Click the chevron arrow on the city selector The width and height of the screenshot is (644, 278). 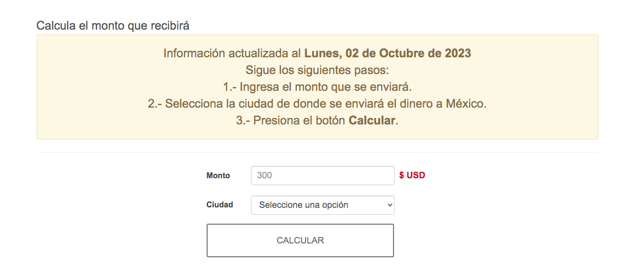[x=390, y=205]
